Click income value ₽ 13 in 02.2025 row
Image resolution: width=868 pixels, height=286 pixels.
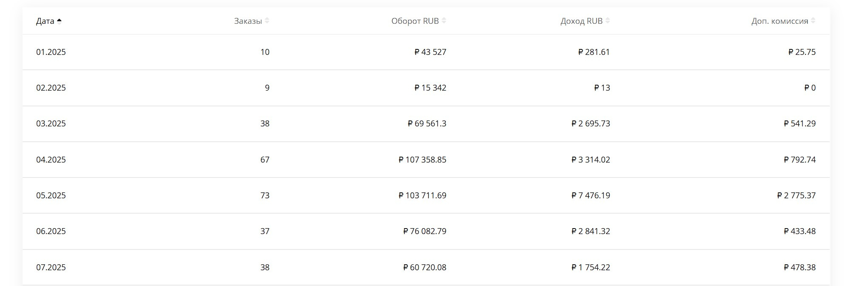pyautogui.click(x=602, y=88)
